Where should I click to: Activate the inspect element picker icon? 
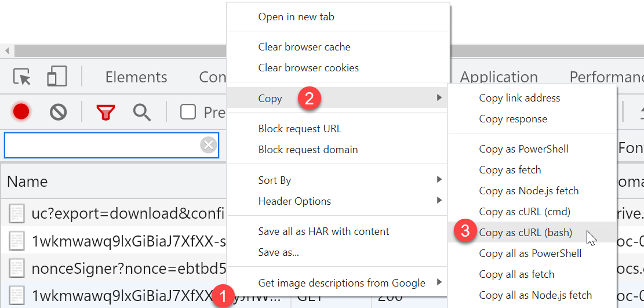[x=22, y=77]
